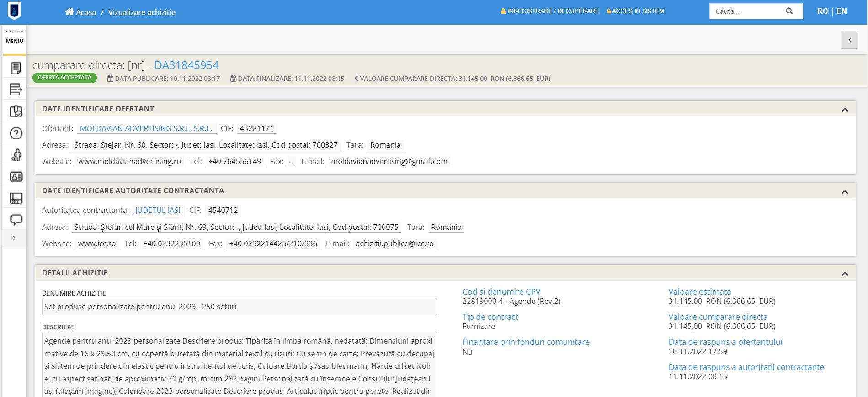Click the Tip de contract label
The height and width of the screenshot is (397, 868).
pyautogui.click(x=490, y=317)
